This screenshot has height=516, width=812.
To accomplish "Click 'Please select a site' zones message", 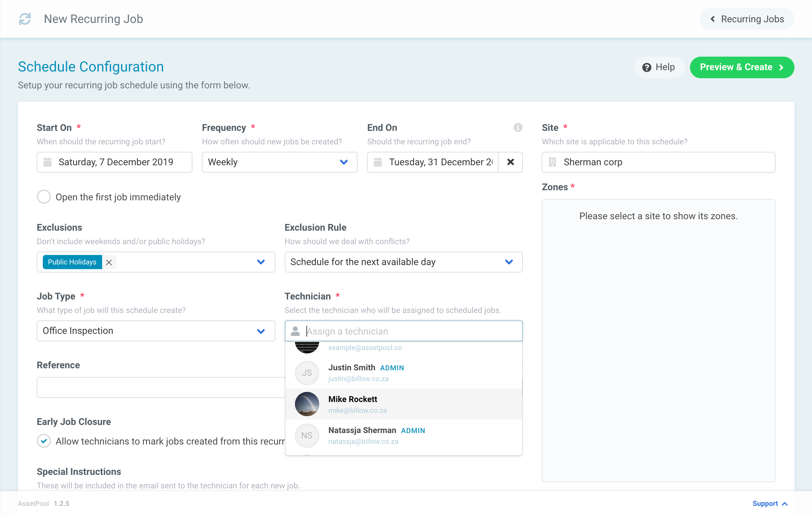I will 658,216.
